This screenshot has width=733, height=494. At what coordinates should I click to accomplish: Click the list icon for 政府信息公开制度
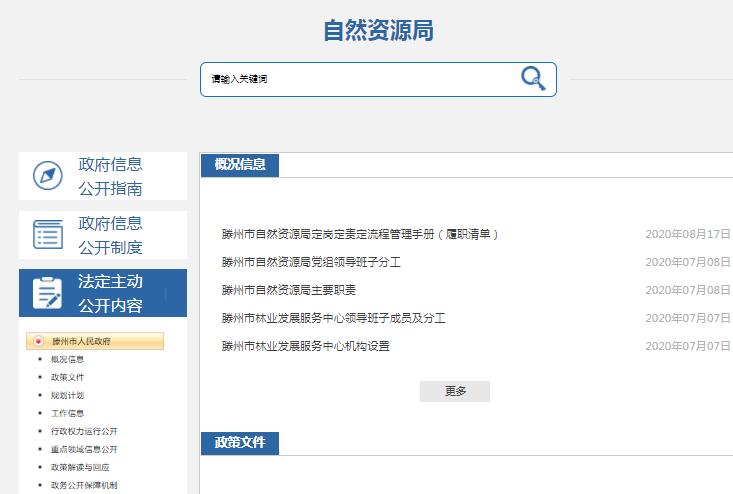click(x=47, y=235)
